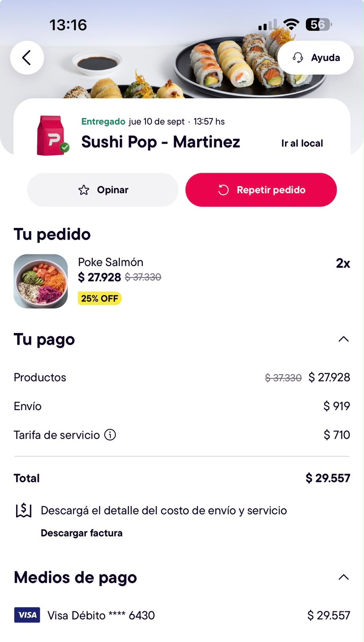The height and width of the screenshot is (642, 364).
Task: Open Ayuda headset help button
Action: [315, 58]
